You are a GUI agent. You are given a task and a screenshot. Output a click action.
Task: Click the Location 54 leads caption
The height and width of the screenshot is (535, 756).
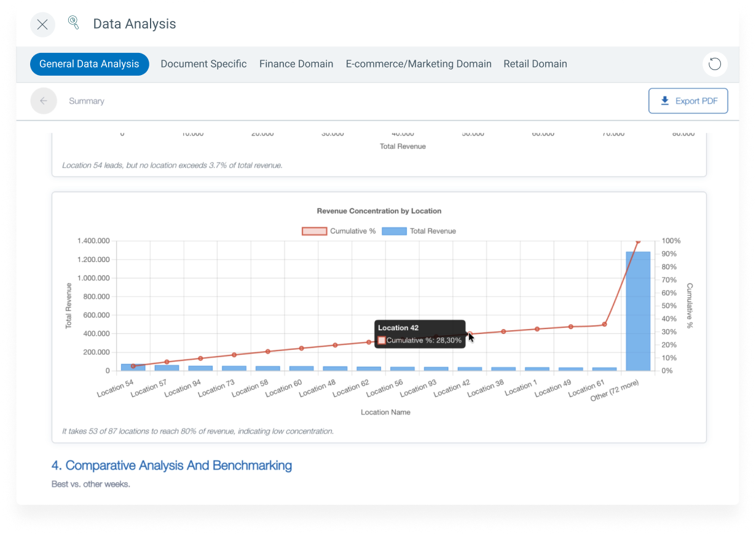pyautogui.click(x=172, y=165)
